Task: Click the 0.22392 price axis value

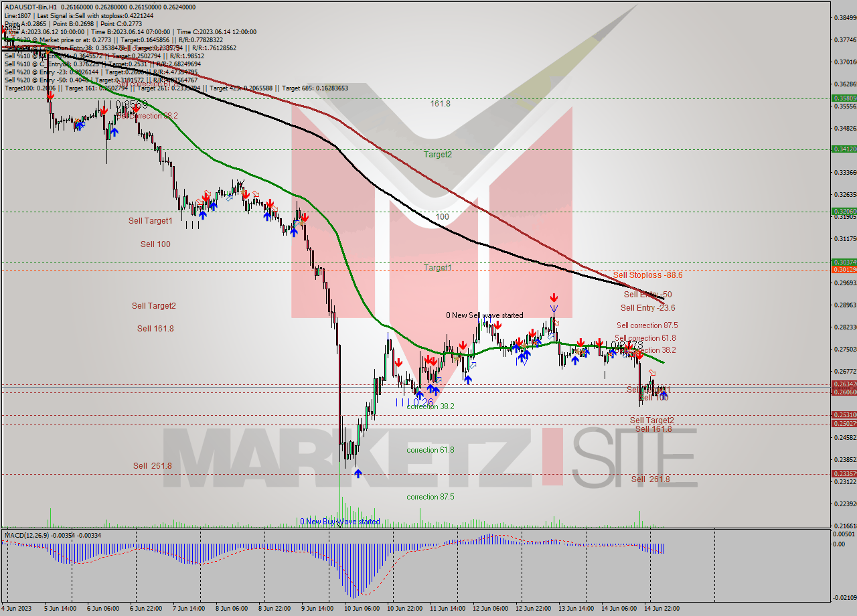Action: (x=845, y=504)
